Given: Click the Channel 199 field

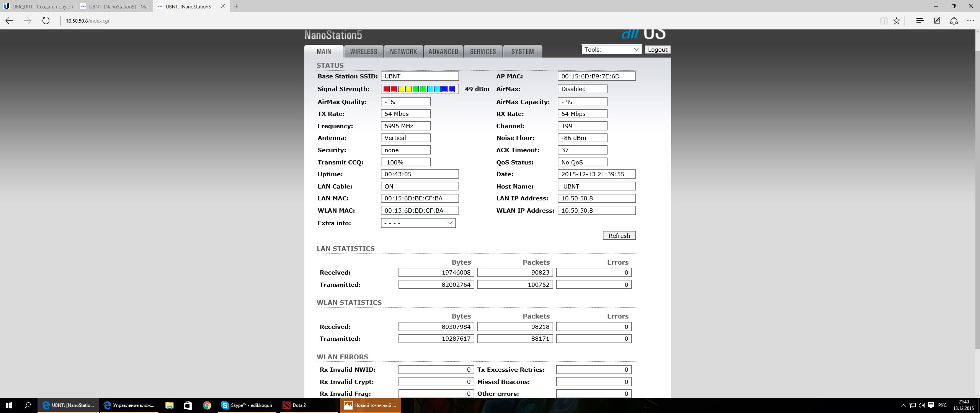Looking at the screenshot, I should point(582,126).
